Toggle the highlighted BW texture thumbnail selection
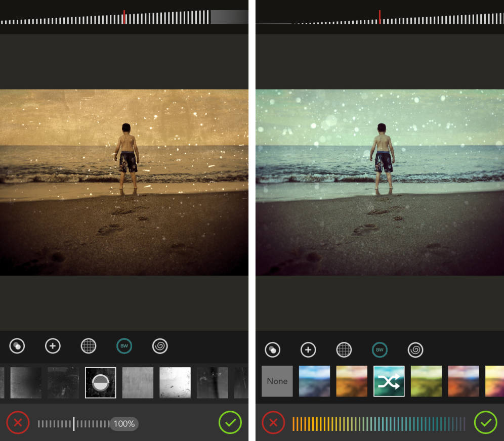Viewport: 504px width, 441px height. coord(100,382)
